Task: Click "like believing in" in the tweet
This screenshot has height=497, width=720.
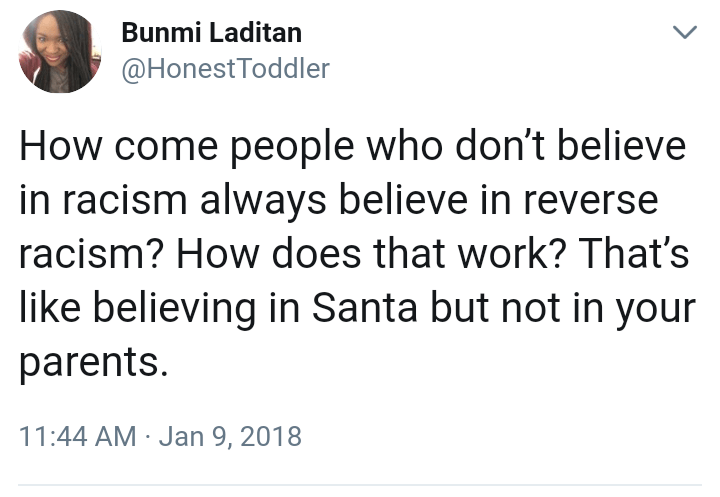Action: [x=144, y=309]
